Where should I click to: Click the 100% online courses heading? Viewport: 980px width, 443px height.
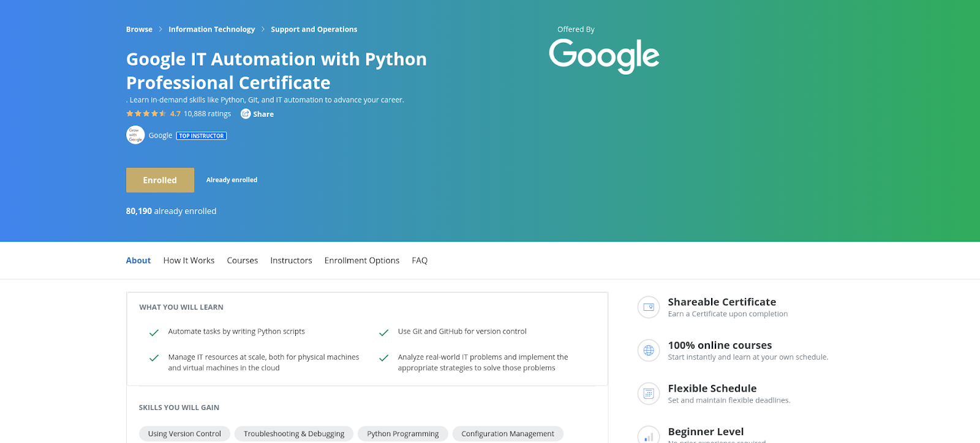[720, 345]
